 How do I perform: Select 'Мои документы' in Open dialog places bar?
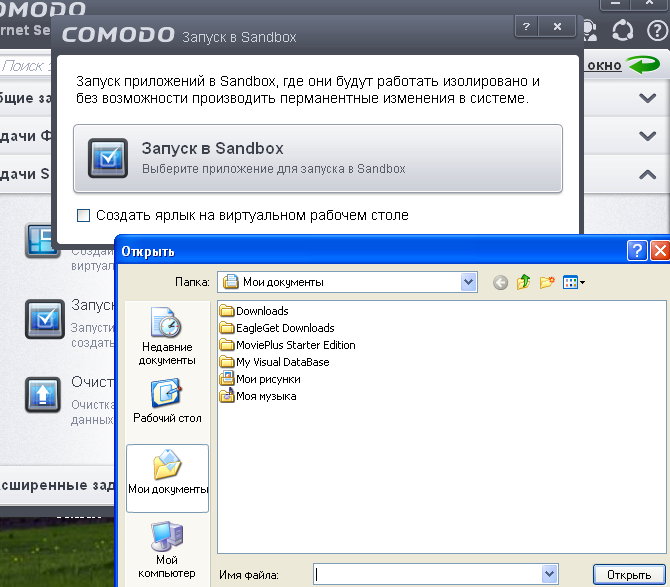tap(167, 478)
